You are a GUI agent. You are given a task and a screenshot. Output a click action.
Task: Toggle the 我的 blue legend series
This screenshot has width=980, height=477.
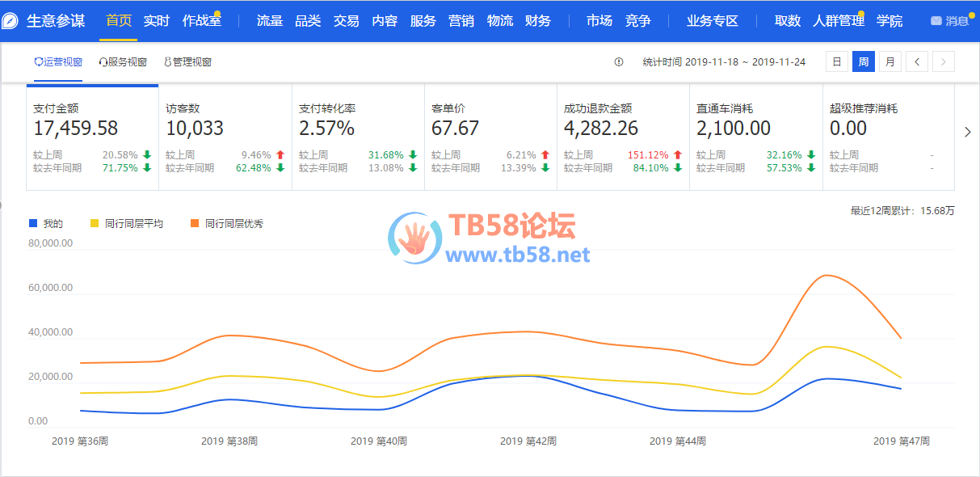pyautogui.click(x=45, y=223)
